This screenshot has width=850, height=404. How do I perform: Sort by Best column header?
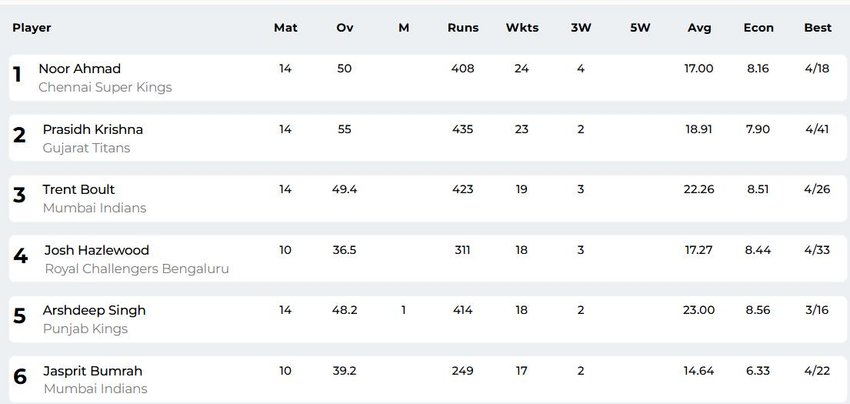817,28
